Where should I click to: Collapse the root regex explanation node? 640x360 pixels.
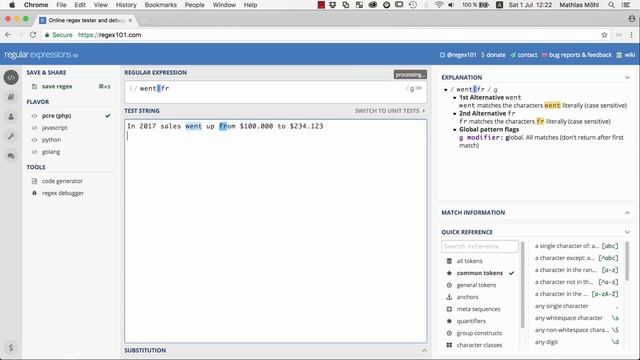click(x=446, y=89)
